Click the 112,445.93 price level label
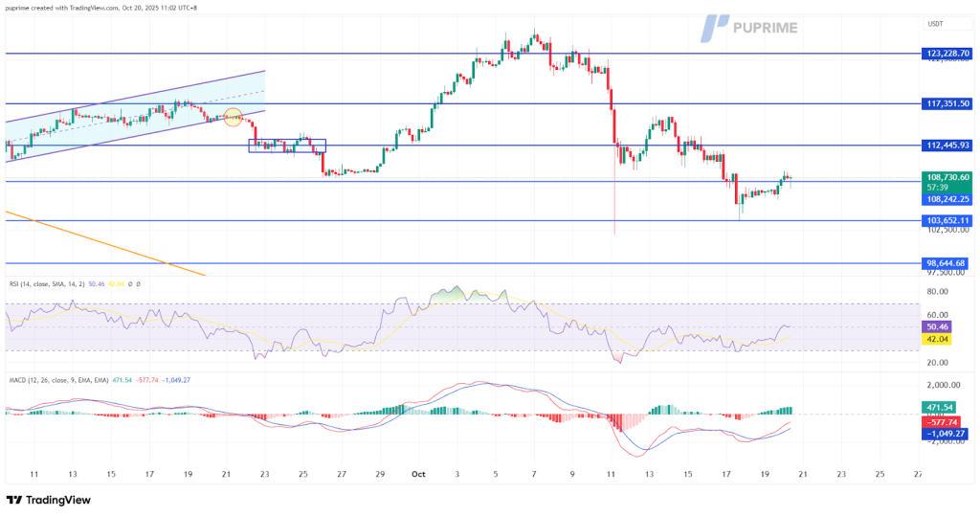The height and width of the screenshot is (516, 980). coord(947,146)
